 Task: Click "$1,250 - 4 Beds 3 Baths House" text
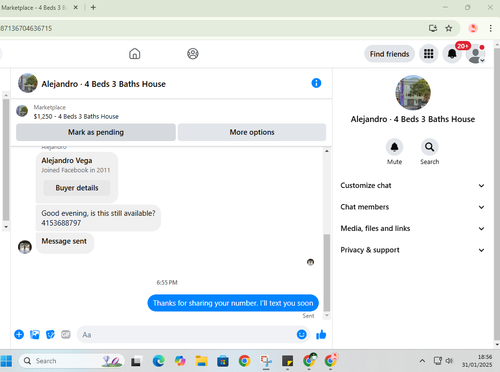point(76,117)
